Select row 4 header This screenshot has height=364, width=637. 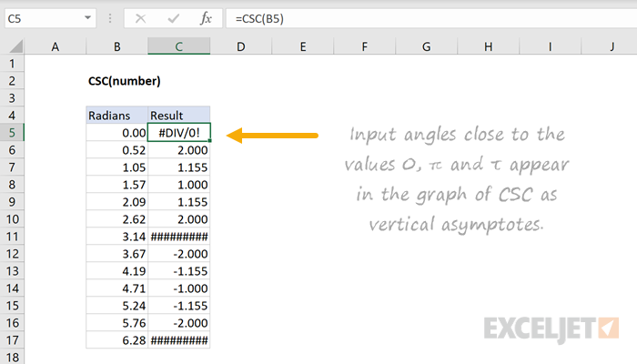12,116
